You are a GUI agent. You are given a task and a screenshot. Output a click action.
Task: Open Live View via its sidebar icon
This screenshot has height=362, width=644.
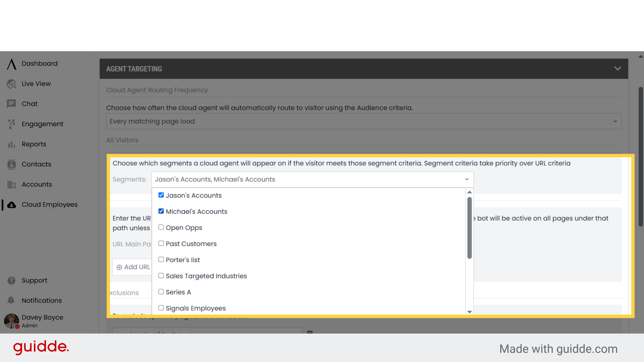pyautogui.click(x=12, y=84)
